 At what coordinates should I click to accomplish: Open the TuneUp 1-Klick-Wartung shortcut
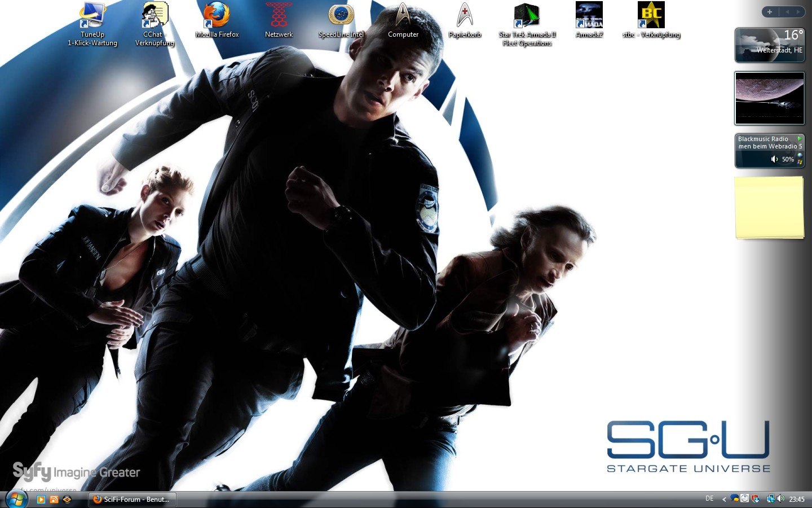pos(92,16)
